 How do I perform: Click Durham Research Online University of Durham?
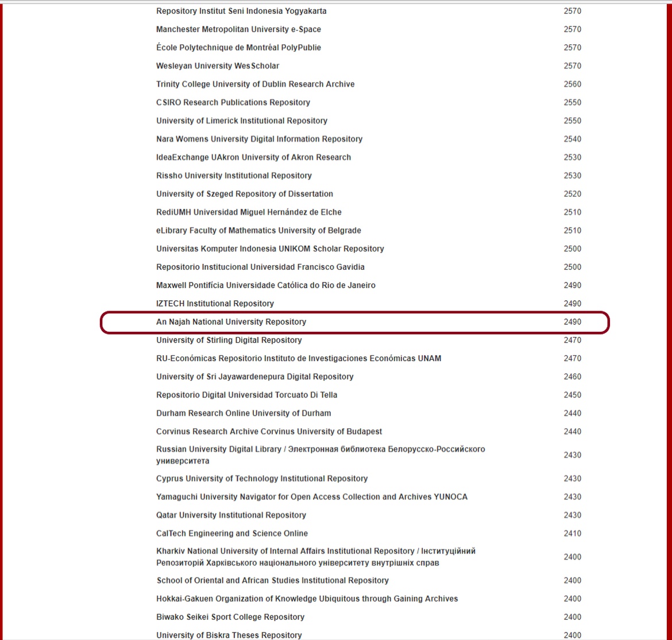[x=244, y=413]
